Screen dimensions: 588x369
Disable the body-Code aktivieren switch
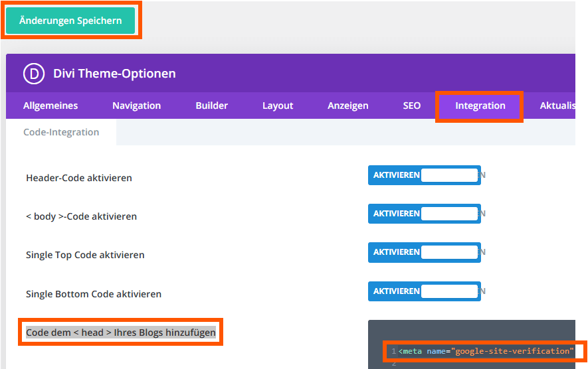[x=424, y=214]
